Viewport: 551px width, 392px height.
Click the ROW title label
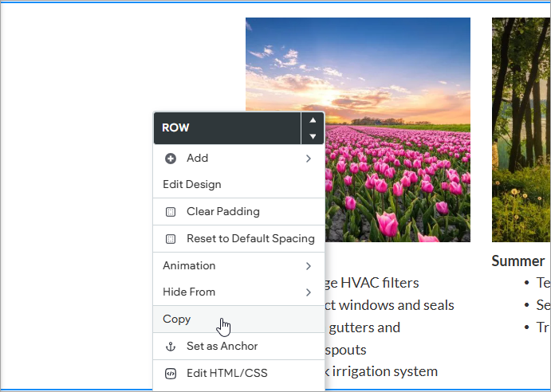175,127
